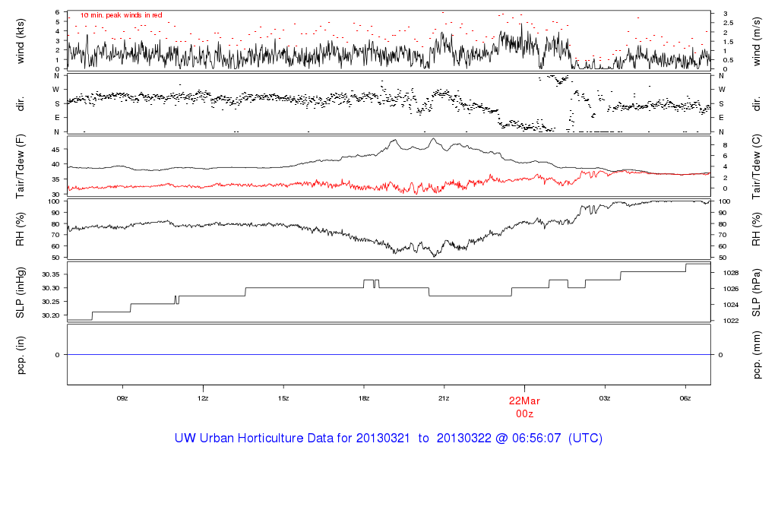
Task: Click the red "00z" time label
Action: (x=524, y=414)
